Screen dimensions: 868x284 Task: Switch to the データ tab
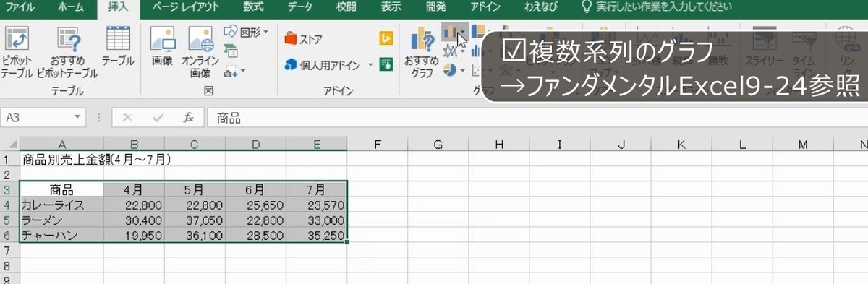pos(299,8)
